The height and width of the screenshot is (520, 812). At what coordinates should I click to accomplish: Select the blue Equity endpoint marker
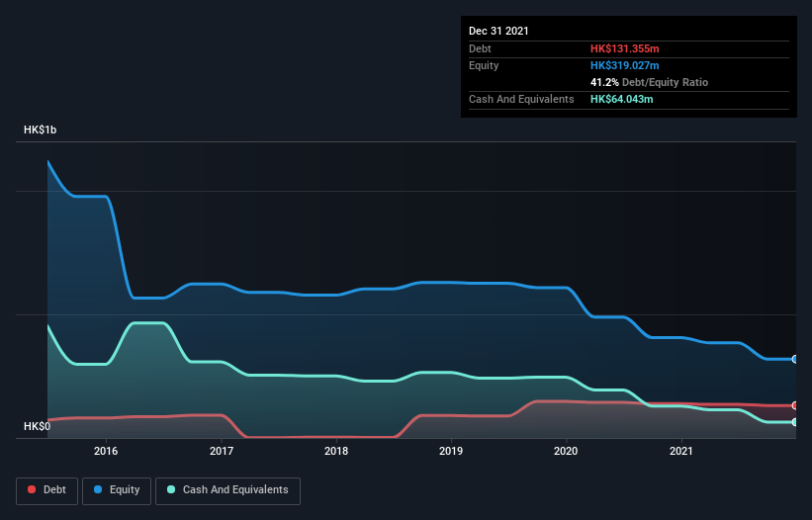click(795, 359)
